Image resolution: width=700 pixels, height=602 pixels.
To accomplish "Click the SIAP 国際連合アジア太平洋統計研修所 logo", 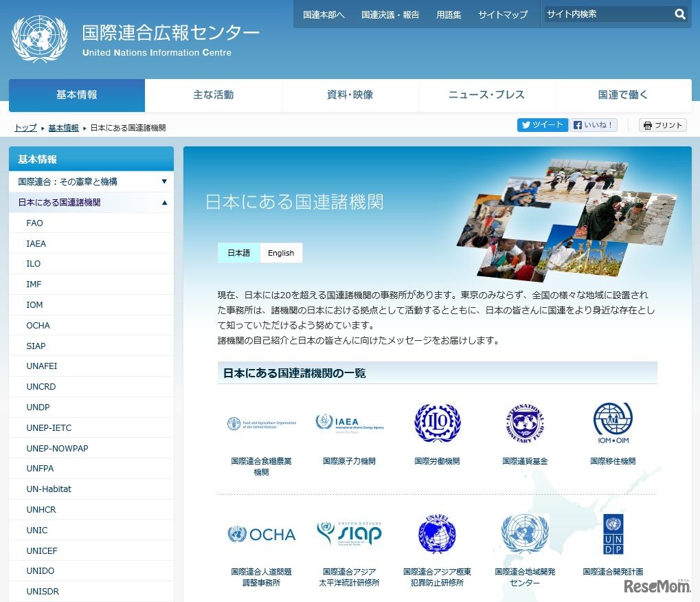I will pyautogui.click(x=349, y=534).
